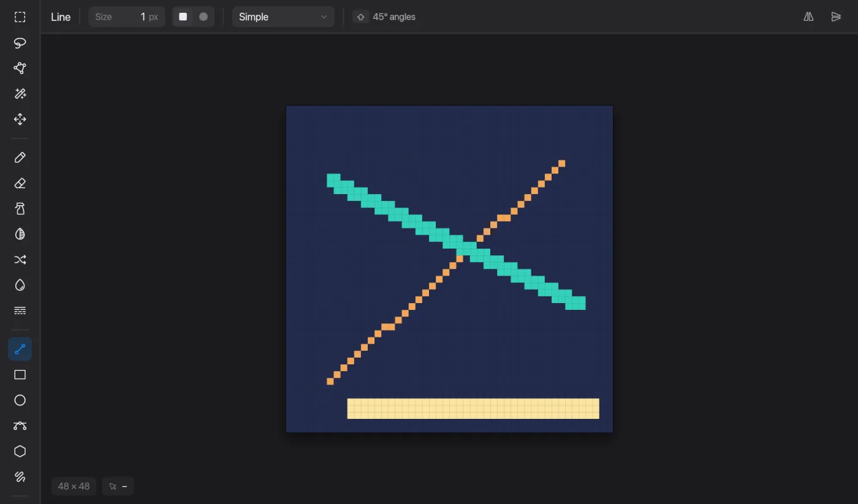This screenshot has width=858, height=504.
Task: Select the Line tool
Action: pyautogui.click(x=20, y=349)
